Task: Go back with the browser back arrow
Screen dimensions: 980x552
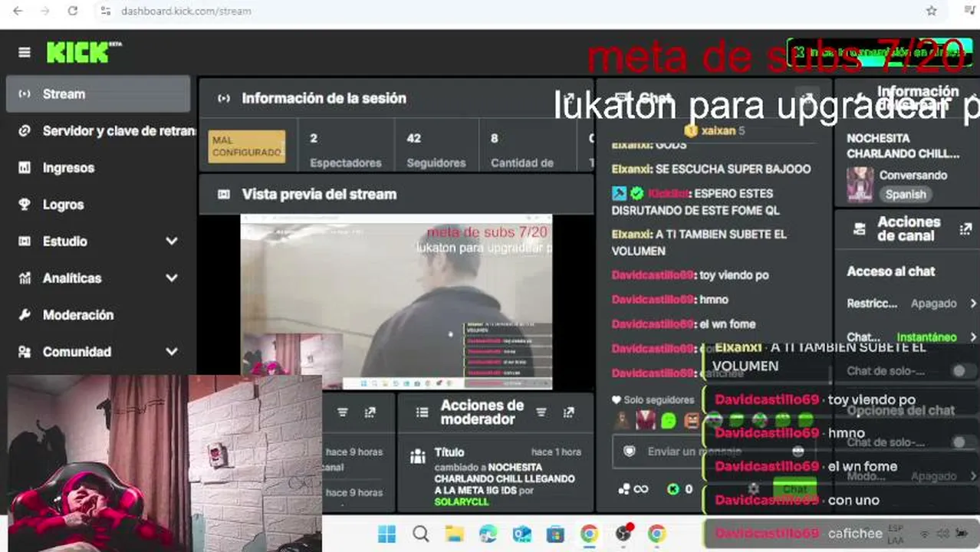Action: point(18,11)
